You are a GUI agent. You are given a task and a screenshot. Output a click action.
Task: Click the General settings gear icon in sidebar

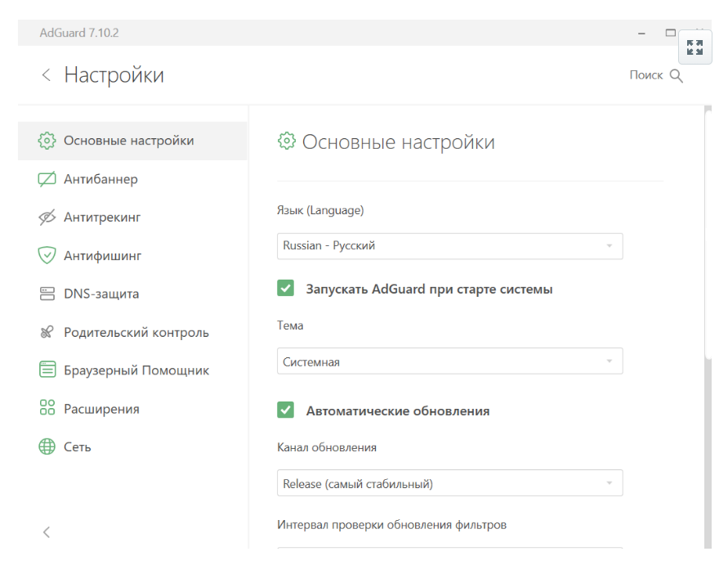(x=47, y=141)
